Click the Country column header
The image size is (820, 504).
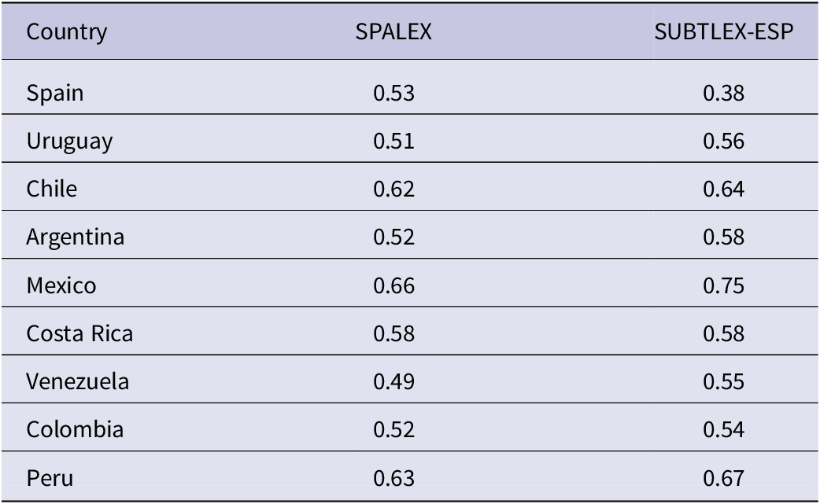pyautogui.click(x=67, y=33)
